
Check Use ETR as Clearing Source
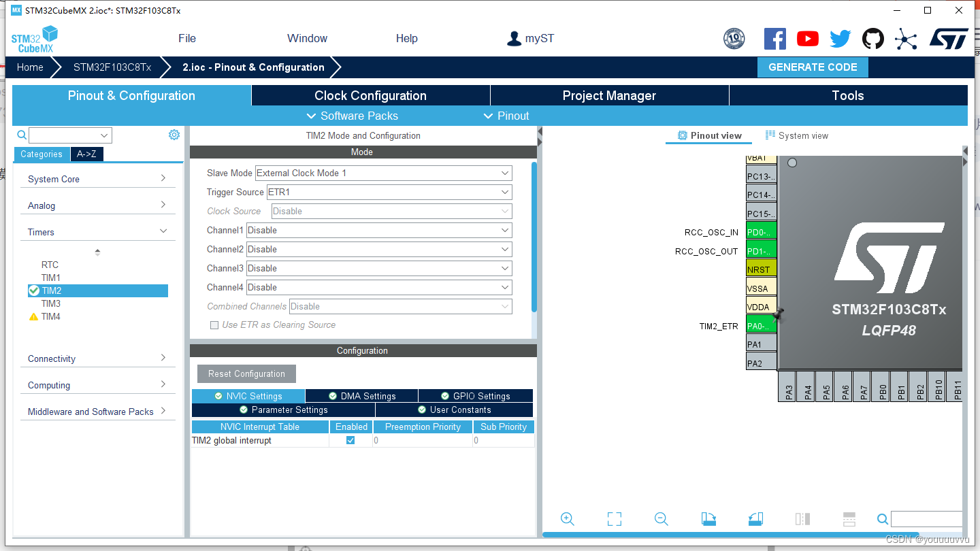point(214,325)
